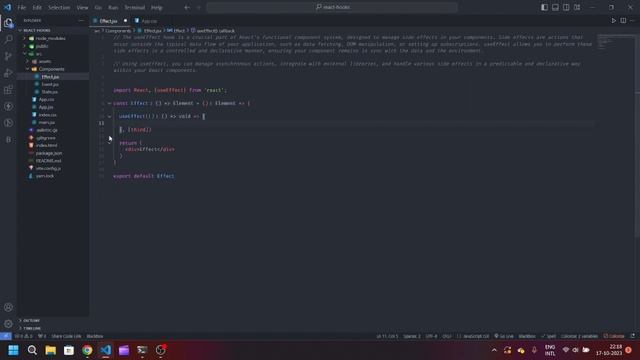Toggle the Primary Side Bar visibility
Viewport: 640px width, 360px height.
(x=544, y=7)
